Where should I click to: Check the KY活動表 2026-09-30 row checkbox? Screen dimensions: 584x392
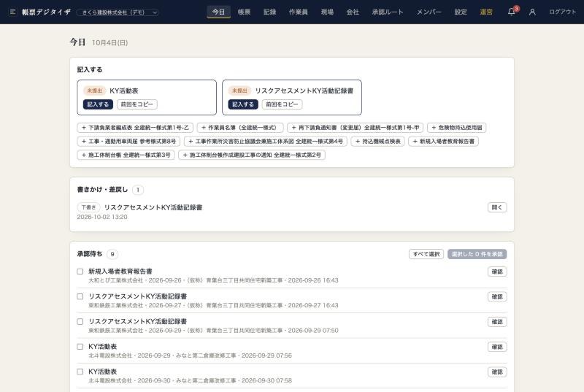(80, 372)
